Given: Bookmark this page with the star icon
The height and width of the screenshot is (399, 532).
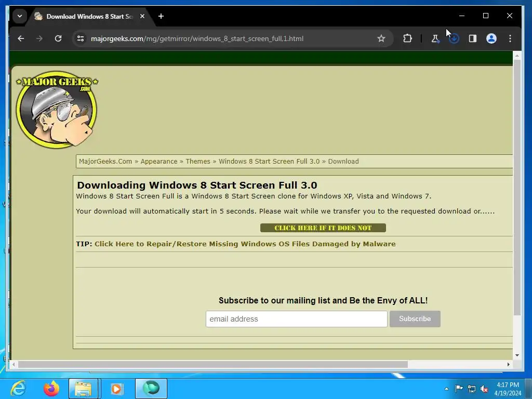Looking at the screenshot, I should 381,38.
